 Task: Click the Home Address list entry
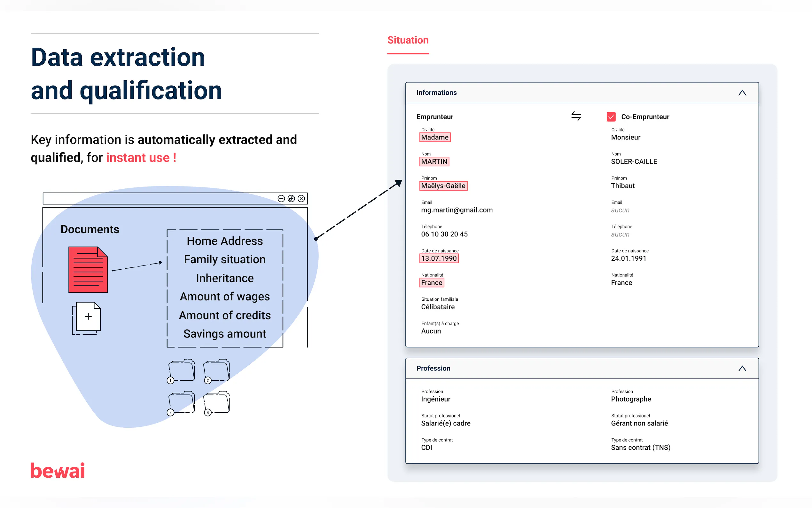tap(224, 241)
